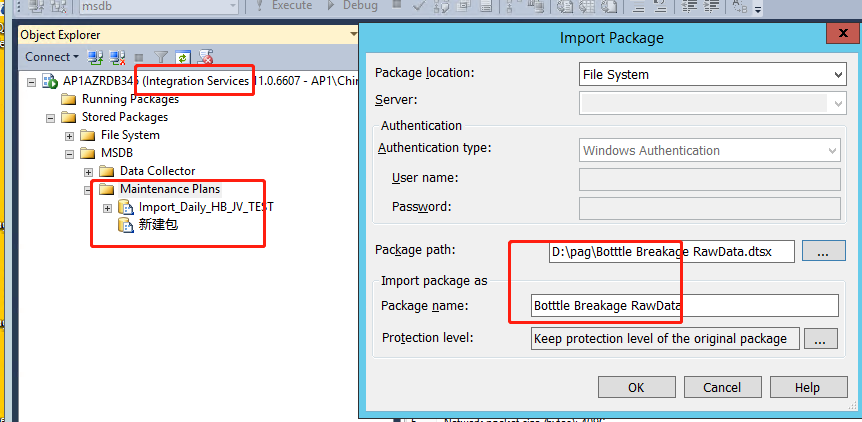Refresh the Object Explorer tree

coord(183,57)
